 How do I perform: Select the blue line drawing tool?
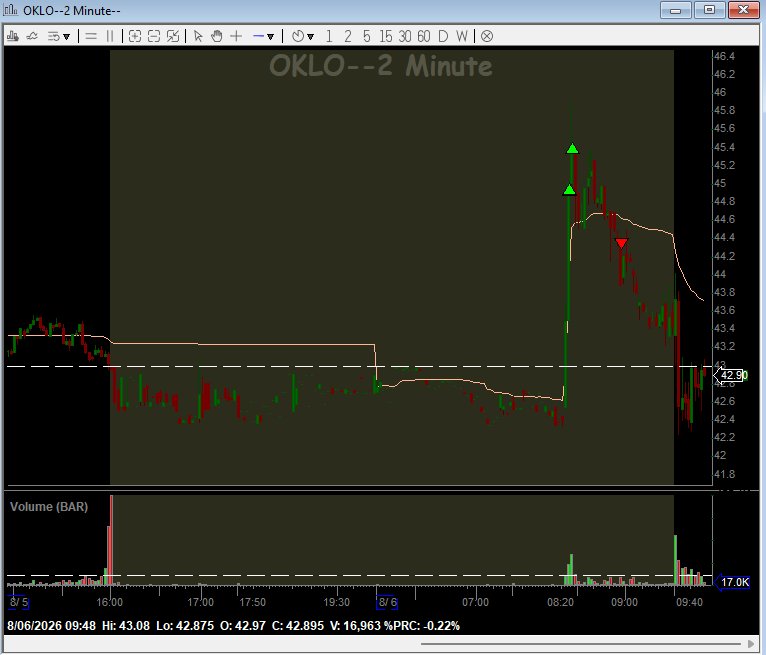click(258, 36)
